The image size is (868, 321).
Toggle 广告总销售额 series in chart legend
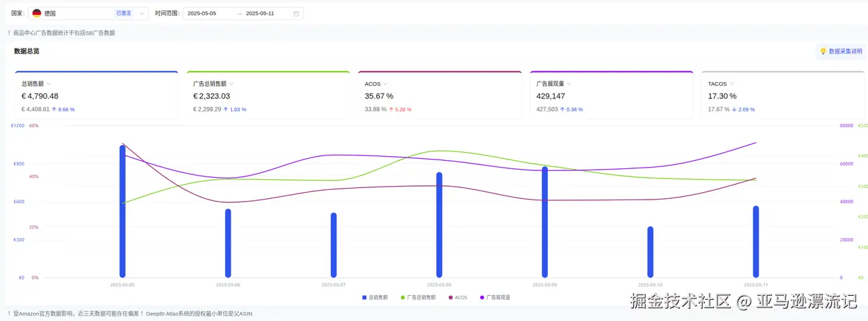click(x=417, y=297)
